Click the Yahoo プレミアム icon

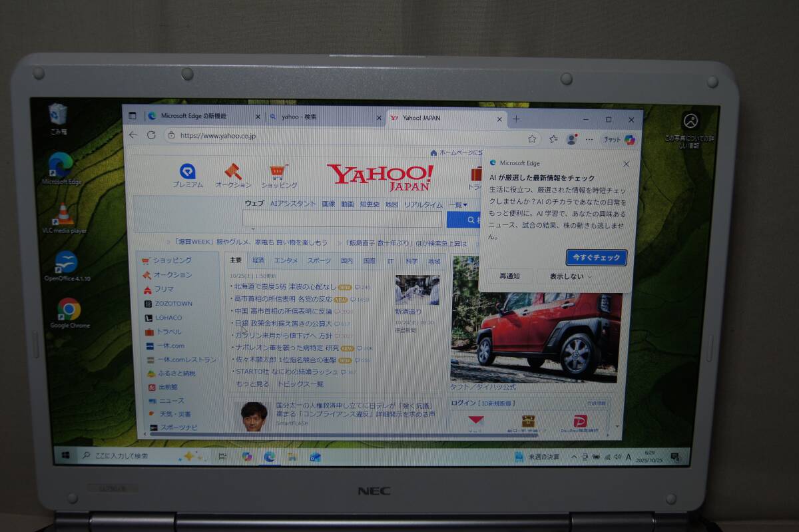(187, 176)
